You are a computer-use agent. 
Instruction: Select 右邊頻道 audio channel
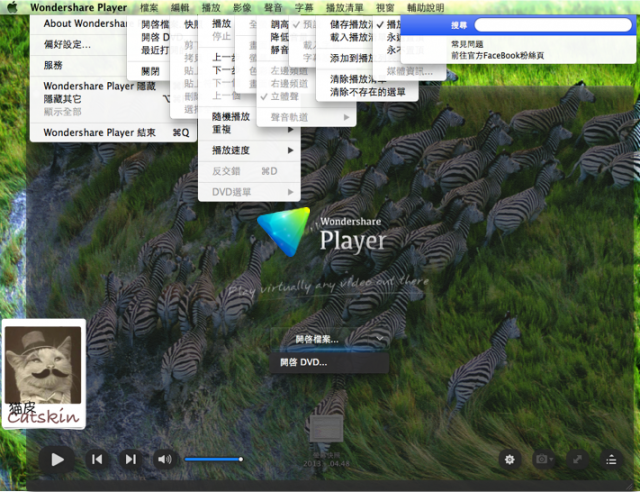(289, 83)
